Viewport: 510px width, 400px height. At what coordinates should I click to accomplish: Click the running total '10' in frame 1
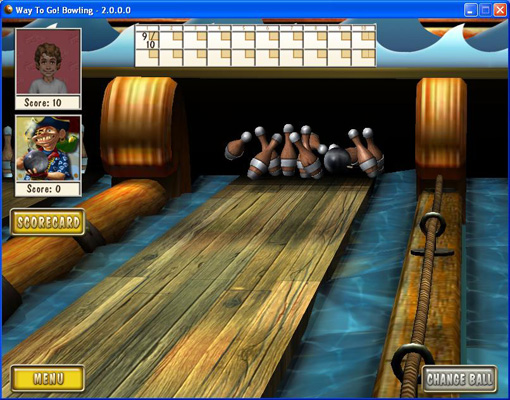[x=151, y=44]
